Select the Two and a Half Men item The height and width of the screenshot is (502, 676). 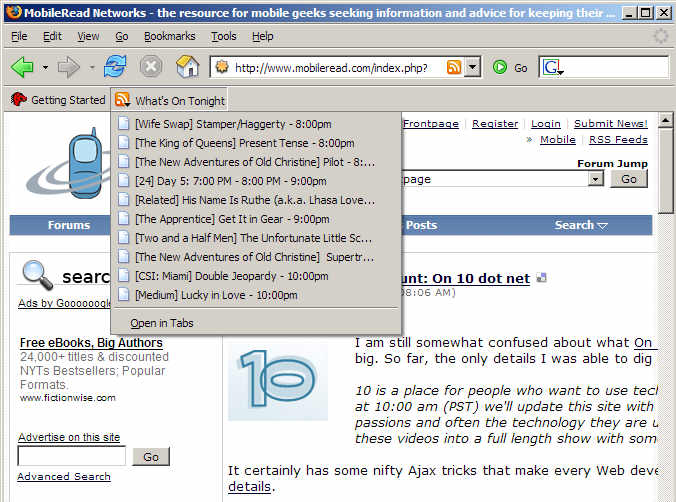tap(256, 238)
